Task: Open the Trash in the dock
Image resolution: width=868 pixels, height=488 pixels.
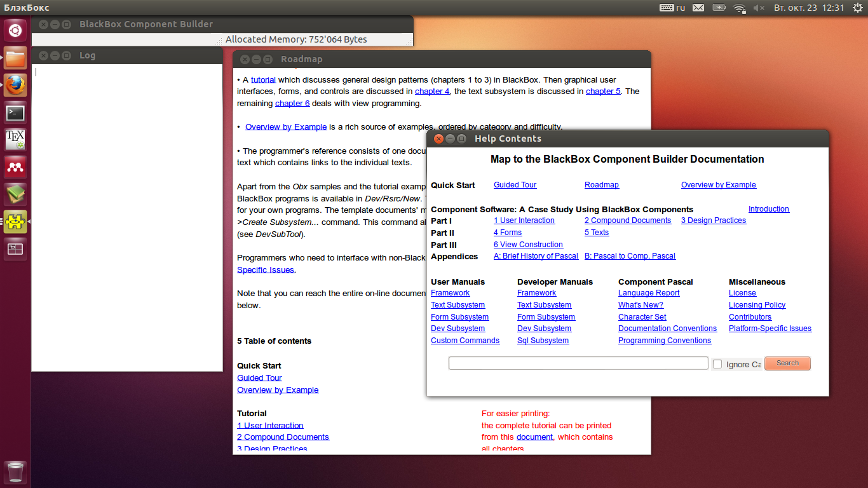Action: (15, 472)
